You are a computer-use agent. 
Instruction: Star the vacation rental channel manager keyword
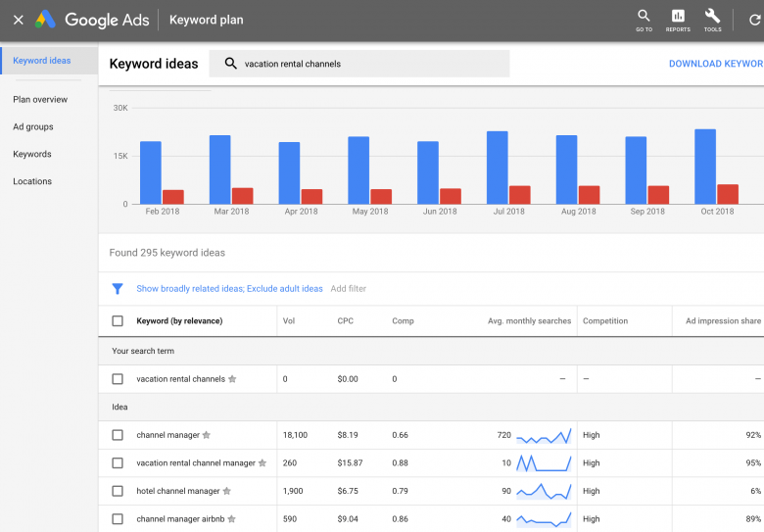(263, 462)
